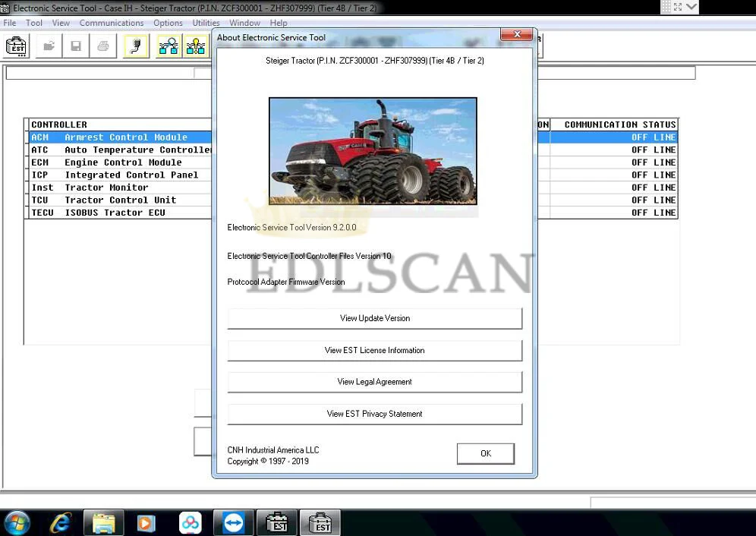
Task: Click the Steiger tractor image
Action: click(373, 151)
